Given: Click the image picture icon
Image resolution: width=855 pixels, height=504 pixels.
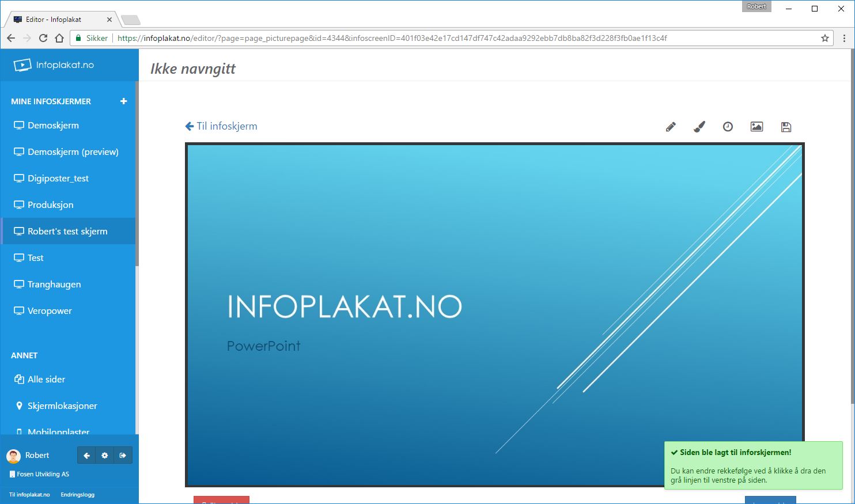Looking at the screenshot, I should click(x=756, y=127).
